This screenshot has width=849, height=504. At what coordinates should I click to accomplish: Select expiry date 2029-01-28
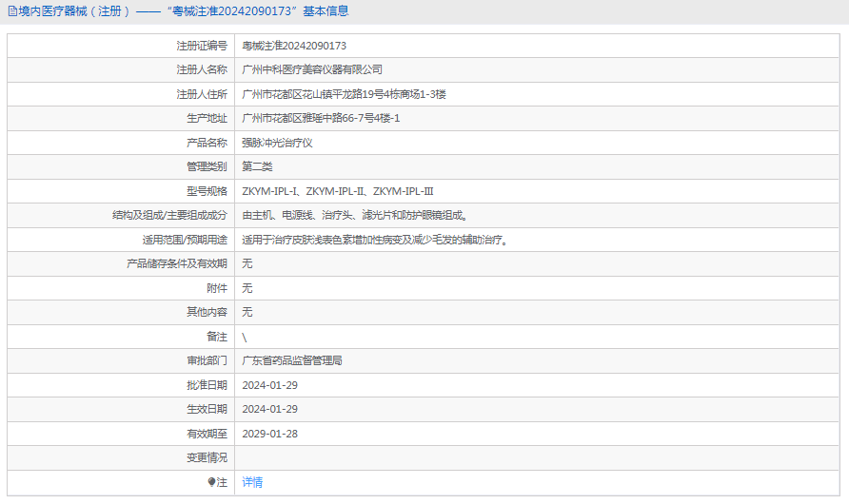tap(269, 434)
